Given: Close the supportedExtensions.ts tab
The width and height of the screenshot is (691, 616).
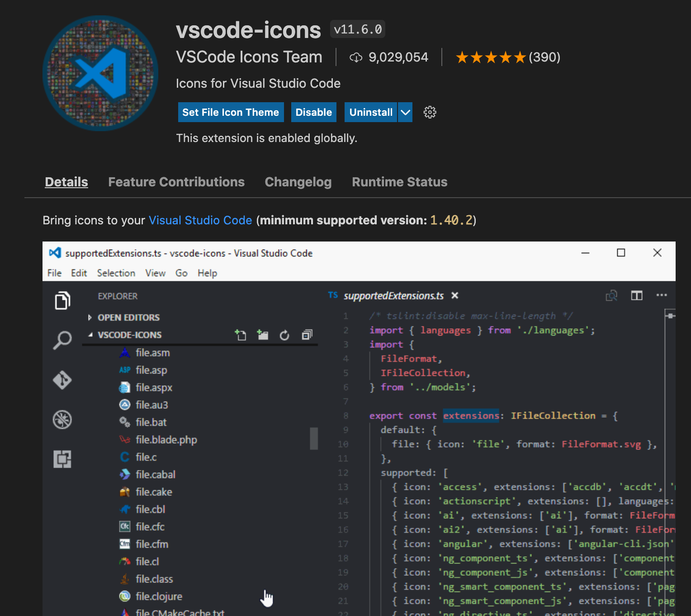Looking at the screenshot, I should tap(455, 295).
